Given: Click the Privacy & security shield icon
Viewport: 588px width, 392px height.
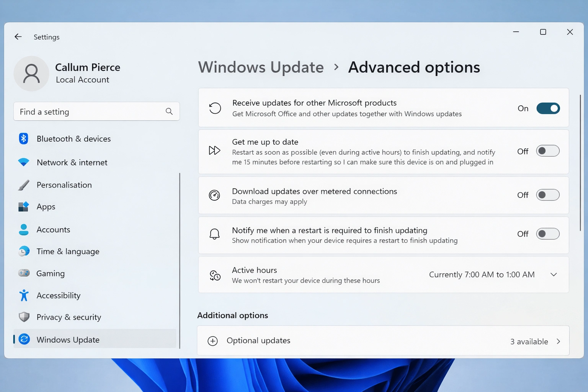Looking at the screenshot, I should 24,317.
